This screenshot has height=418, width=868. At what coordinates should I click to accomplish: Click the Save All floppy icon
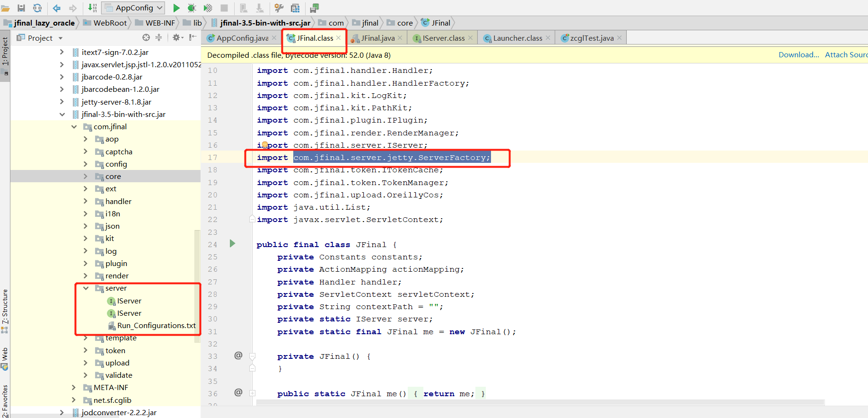point(21,8)
